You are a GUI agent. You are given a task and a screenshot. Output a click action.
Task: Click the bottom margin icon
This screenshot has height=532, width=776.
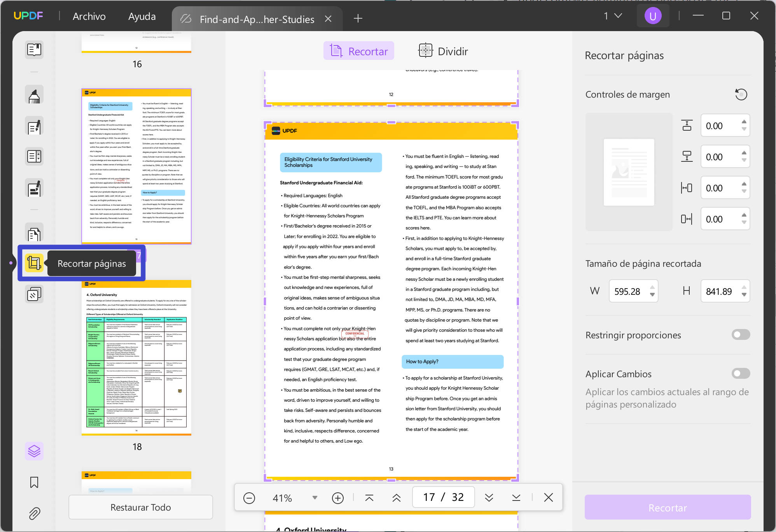pyautogui.click(x=687, y=157)
